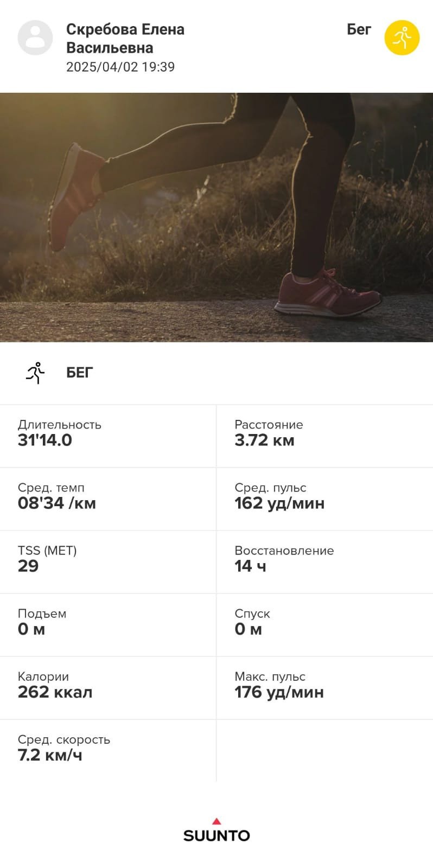Tap the workout date 2025/04/02 19:39
Viewport: 433px width, 868px height.
coord(120,67)
